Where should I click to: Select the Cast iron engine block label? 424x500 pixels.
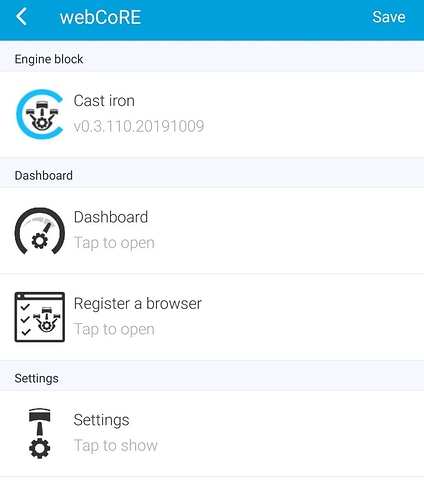click(104, 101)
